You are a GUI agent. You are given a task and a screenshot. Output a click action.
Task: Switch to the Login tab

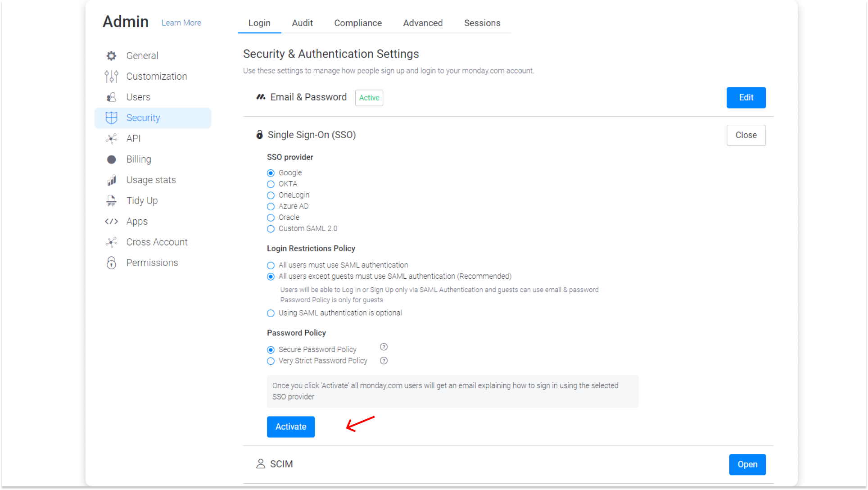pos(259,23)
